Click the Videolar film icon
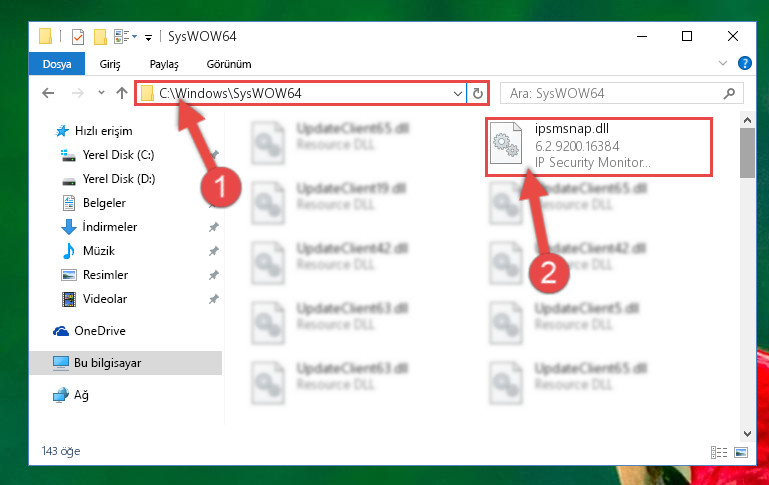The width and height of the screenshot is (769, 485). coord(69,299)
